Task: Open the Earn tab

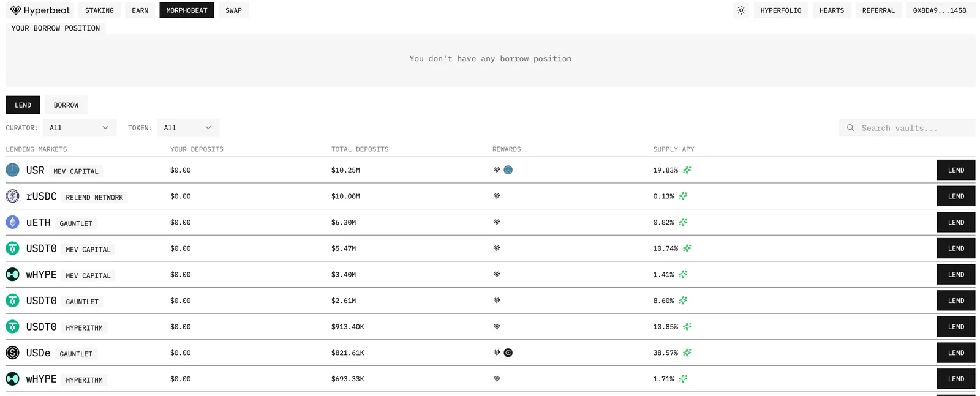Action: [x=140, y=10]
